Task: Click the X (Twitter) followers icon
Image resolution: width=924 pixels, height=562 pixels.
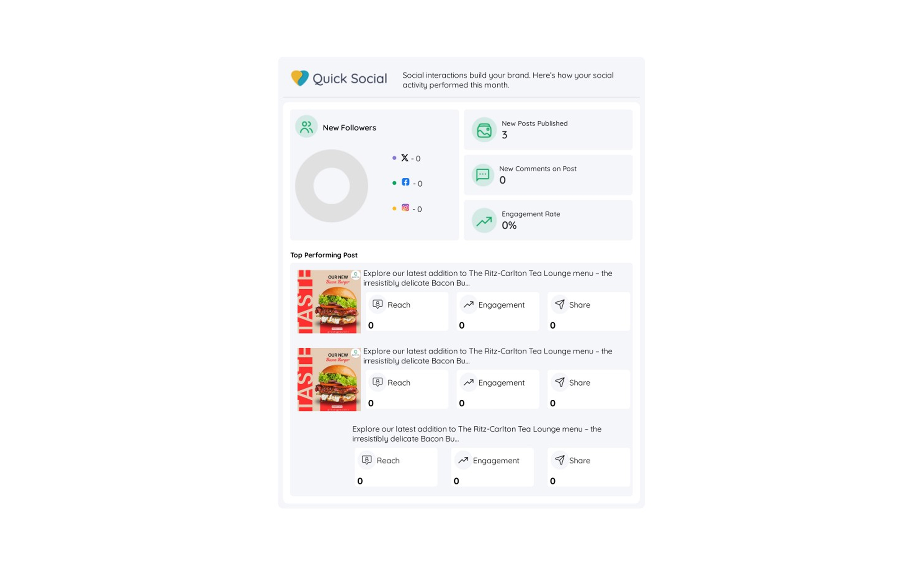Action: click(405, 158)
